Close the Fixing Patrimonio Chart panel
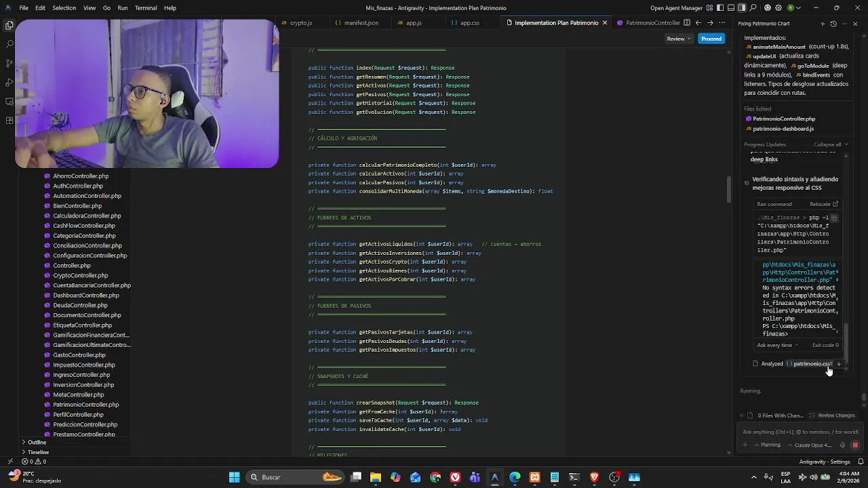The height and width of the screenshot is (488, 868). click(855, 24)
